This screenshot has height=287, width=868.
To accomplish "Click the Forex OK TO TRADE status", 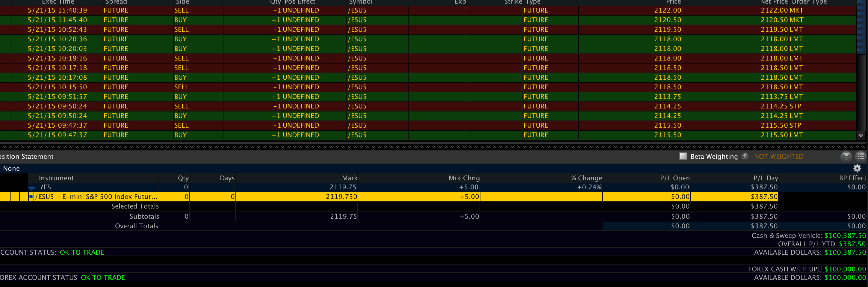I will (103, 278).
